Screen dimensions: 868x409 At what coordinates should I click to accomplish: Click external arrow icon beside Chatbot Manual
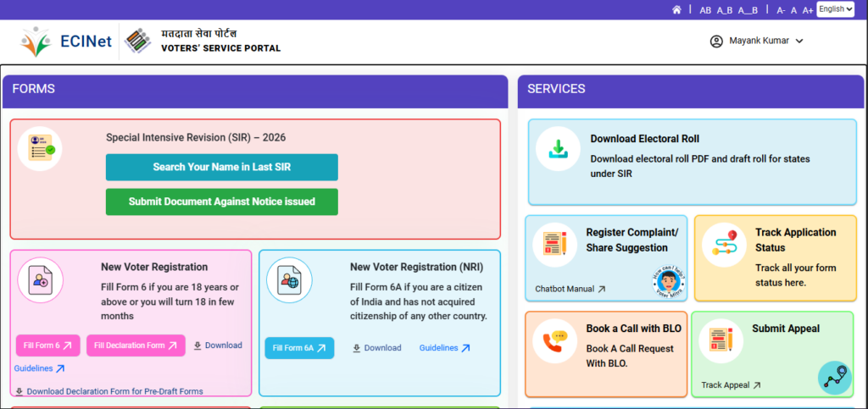click(x=602, y=289)
